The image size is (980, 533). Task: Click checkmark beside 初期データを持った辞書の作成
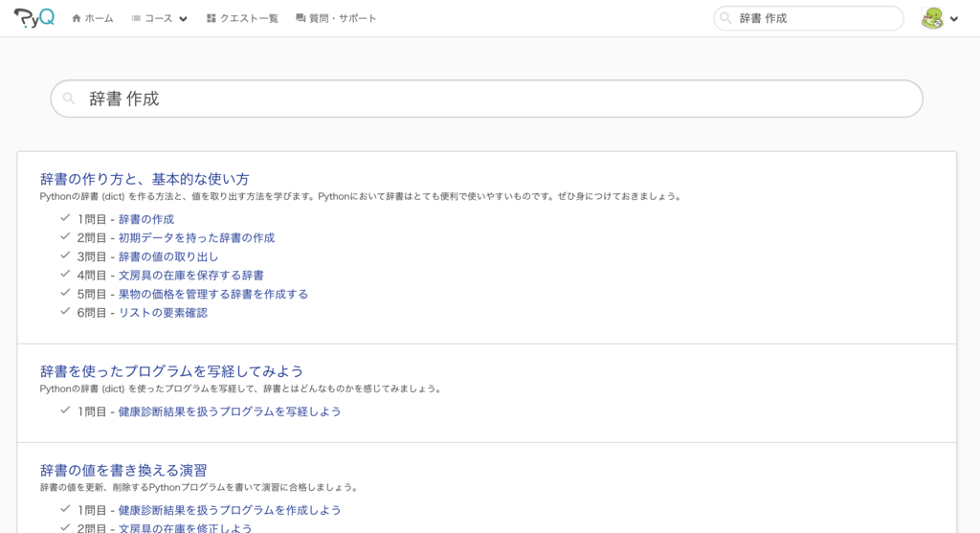[65, 236]
